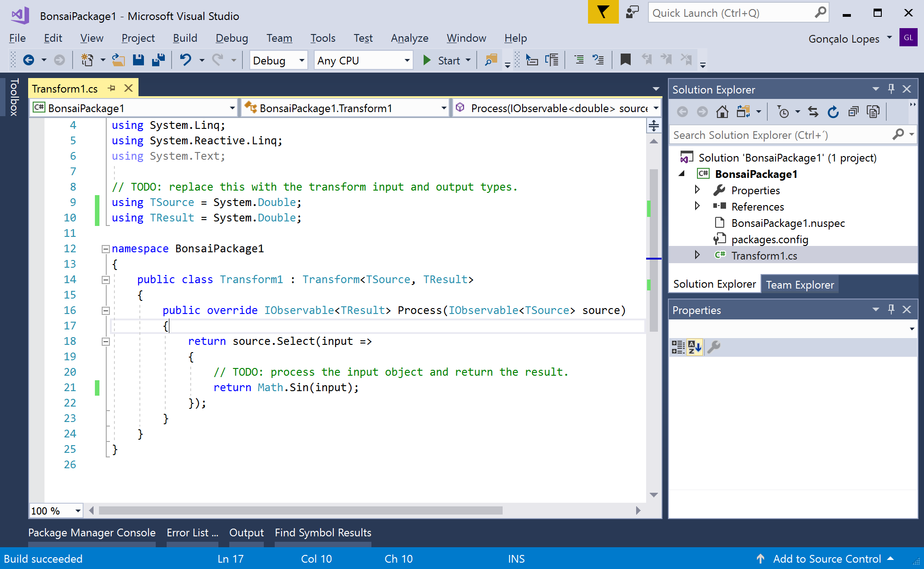Toggle the Alphabetical sort in Properties panel
The width and height of the screenshot is (924, 569).
click(695, 347)
